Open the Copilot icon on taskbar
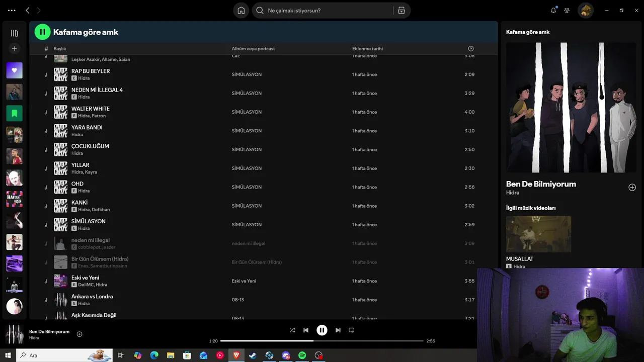This screenshot has width=644, height=362. tap(138, 355)
